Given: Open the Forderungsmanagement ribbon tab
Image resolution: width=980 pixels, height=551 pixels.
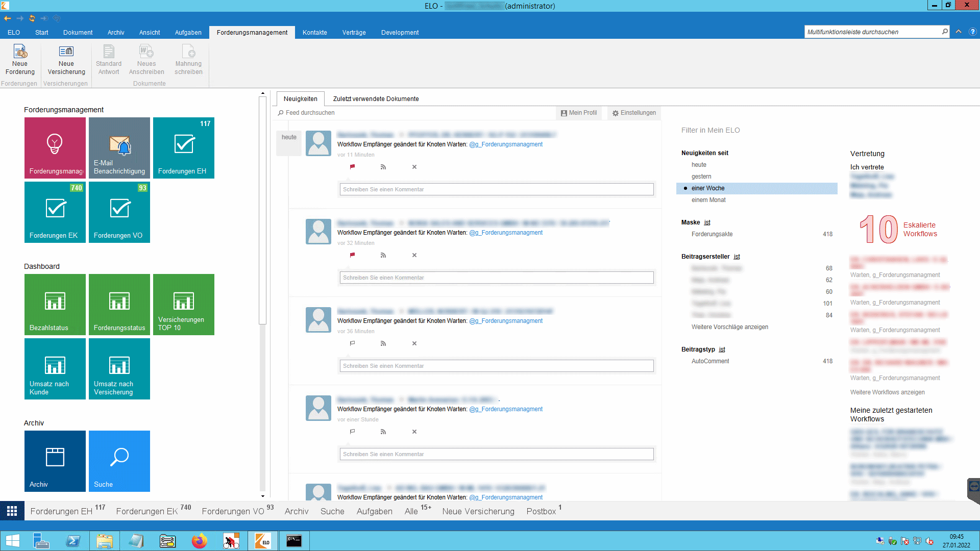Looking at the screenshot, I should click(x=252, y=32).
